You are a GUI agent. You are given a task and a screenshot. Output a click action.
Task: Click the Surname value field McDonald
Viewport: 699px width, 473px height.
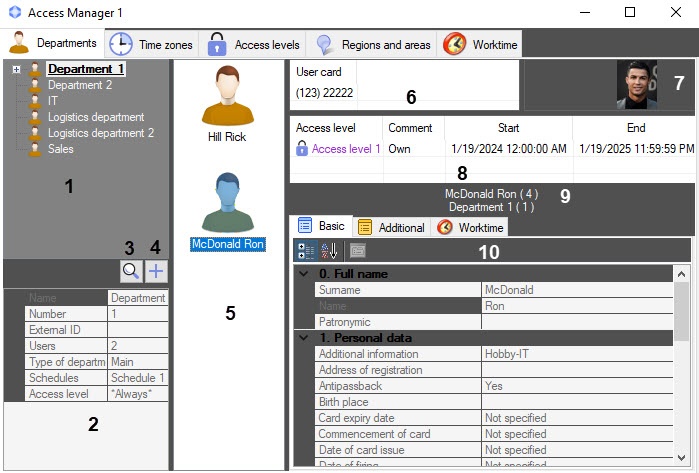pyautogui.click(x=577, y=290)
